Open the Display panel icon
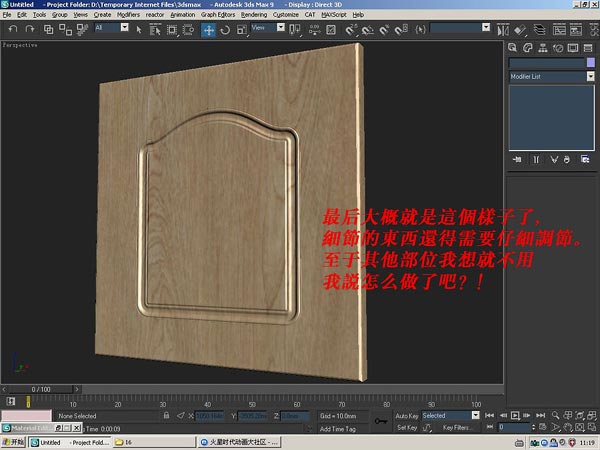This screenshot has width=600, height=450. [x=568, y=47]
